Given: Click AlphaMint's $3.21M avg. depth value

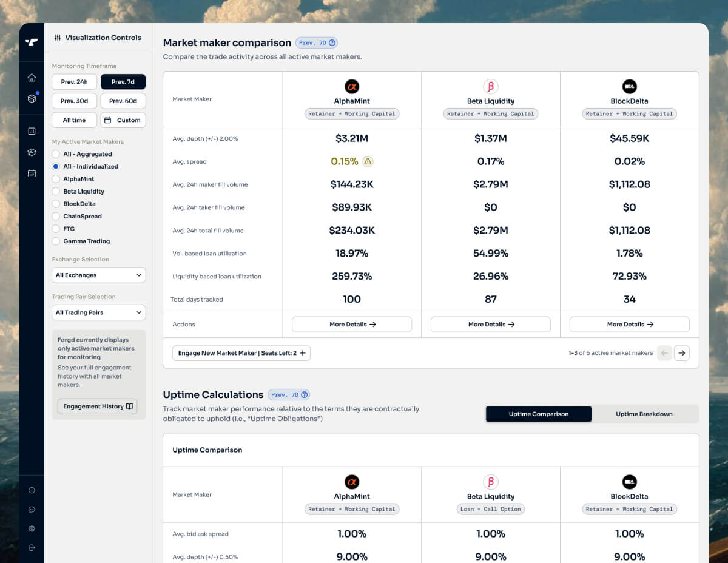Looking at the screenshot, I should (352, 138).
